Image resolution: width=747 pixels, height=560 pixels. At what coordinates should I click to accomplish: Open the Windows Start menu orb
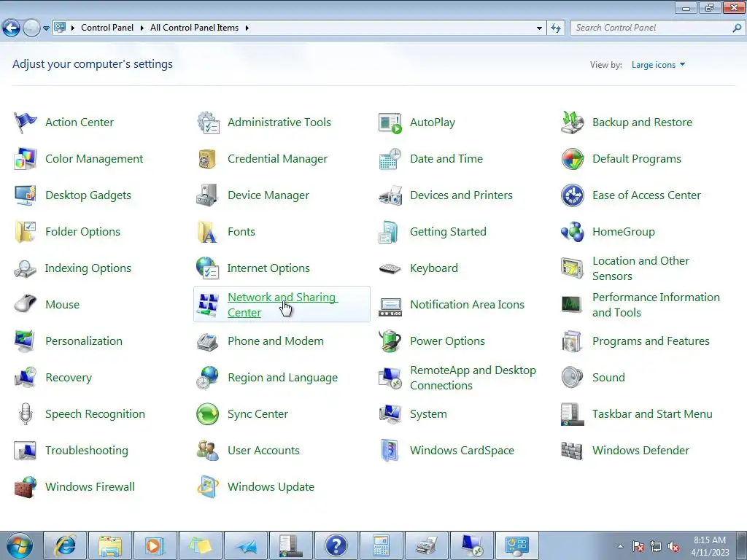pyautogui.click(x=19, y=545)
